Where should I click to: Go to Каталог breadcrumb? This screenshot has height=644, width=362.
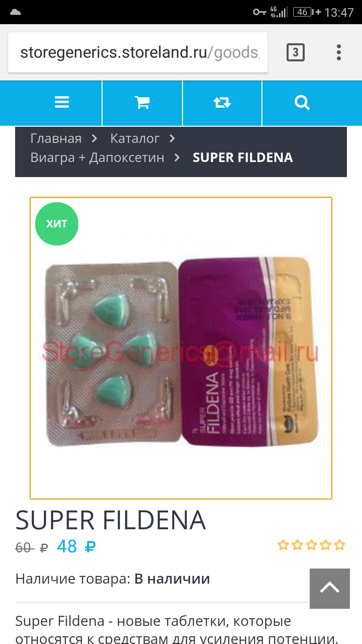click(x=135, y=138)
